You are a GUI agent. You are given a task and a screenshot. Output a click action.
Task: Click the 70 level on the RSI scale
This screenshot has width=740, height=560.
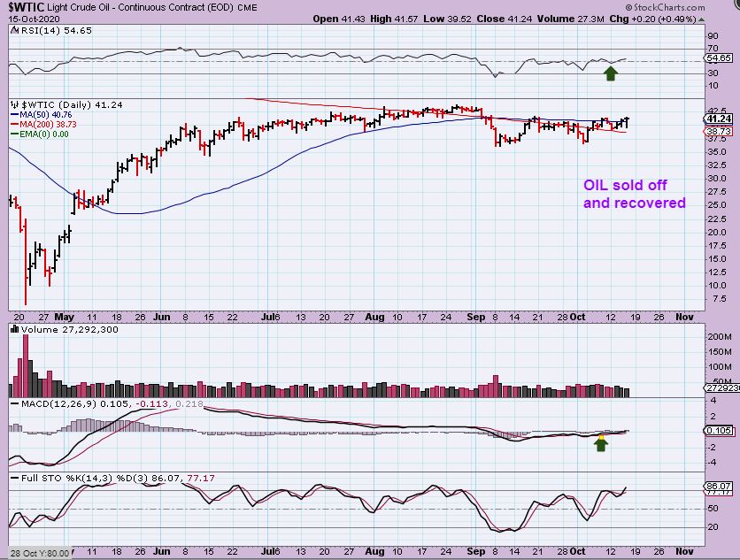(713, 48)
